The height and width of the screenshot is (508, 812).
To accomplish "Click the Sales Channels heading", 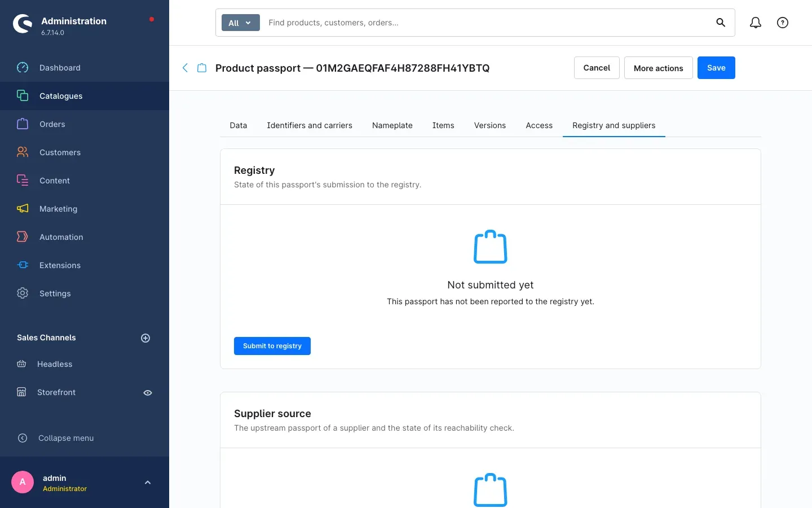I will (x=46, y=338).
